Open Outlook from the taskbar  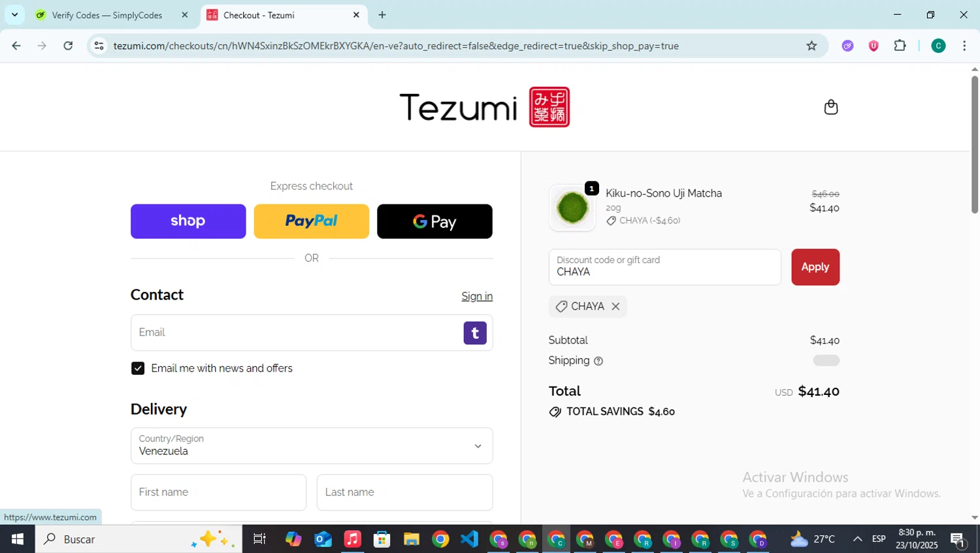(x=323, y=539)
